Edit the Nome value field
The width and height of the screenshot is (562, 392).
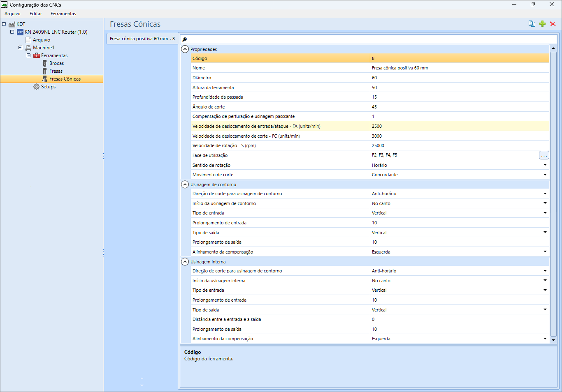(460, 68)
